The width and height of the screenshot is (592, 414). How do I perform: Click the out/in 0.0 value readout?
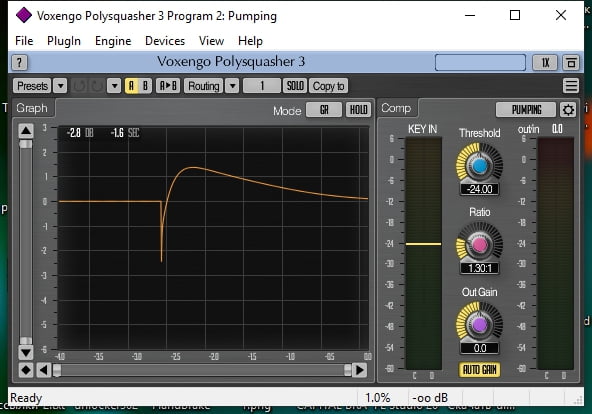557,129
